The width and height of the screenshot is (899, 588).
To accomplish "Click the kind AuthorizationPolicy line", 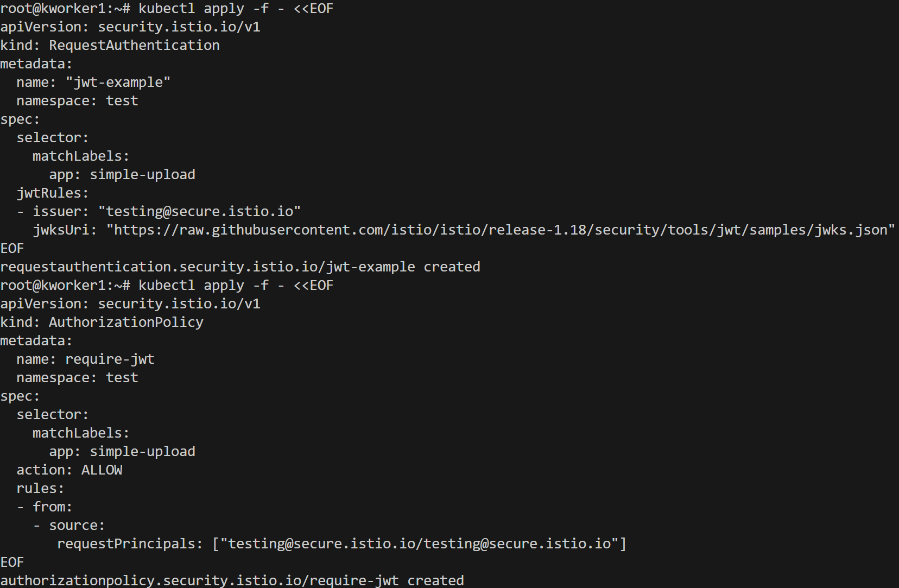I will [102, 323].
